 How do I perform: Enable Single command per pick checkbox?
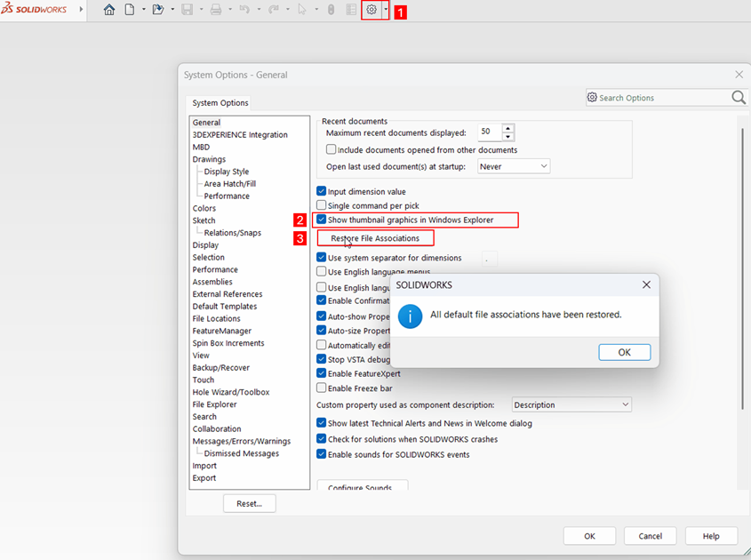point(322,205)
